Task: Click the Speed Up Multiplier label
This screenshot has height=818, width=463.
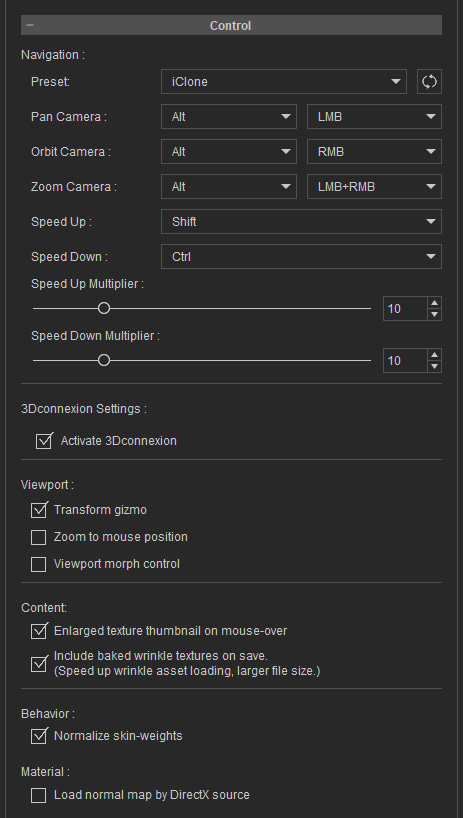Action: 87,284
